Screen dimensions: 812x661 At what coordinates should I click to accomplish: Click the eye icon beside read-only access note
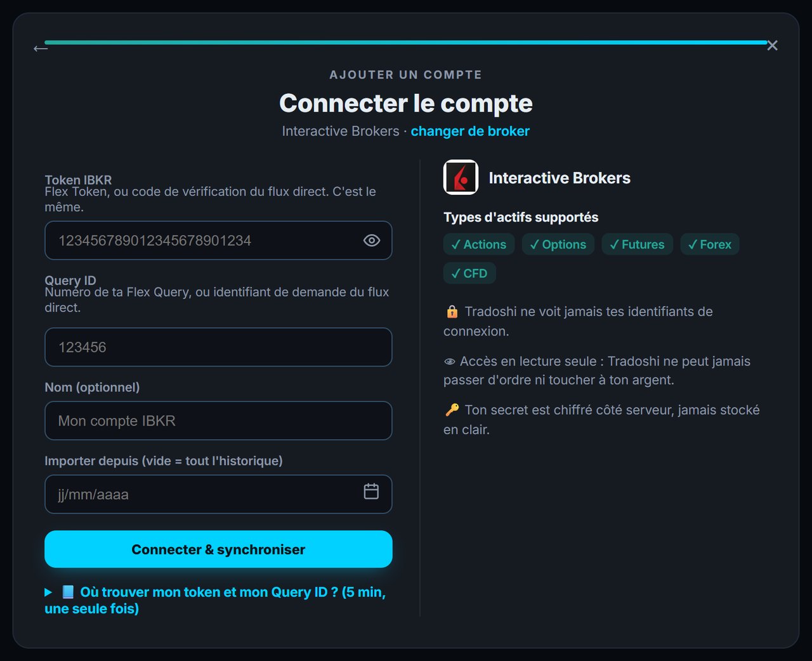click(x=450, y=362)
